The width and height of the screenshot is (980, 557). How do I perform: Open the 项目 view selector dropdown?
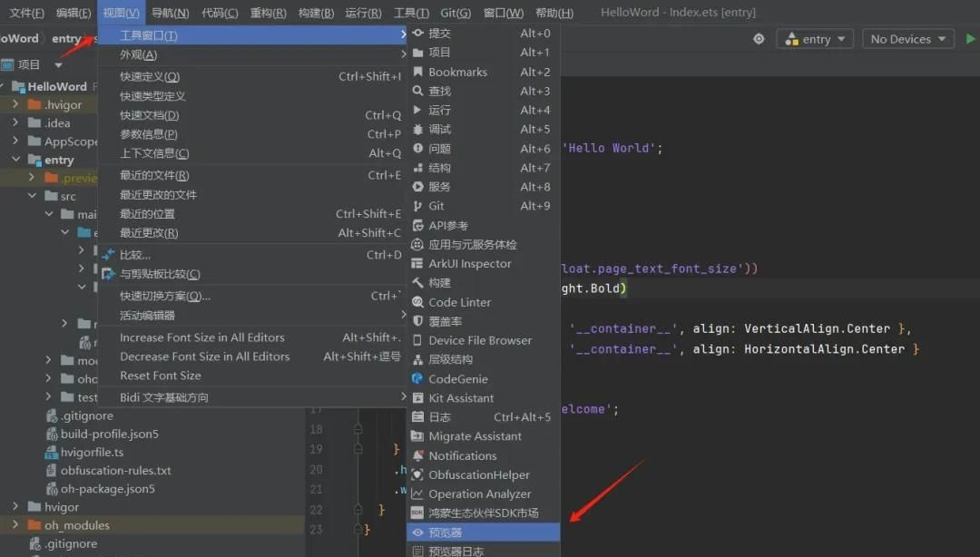(x=58, y=64)
